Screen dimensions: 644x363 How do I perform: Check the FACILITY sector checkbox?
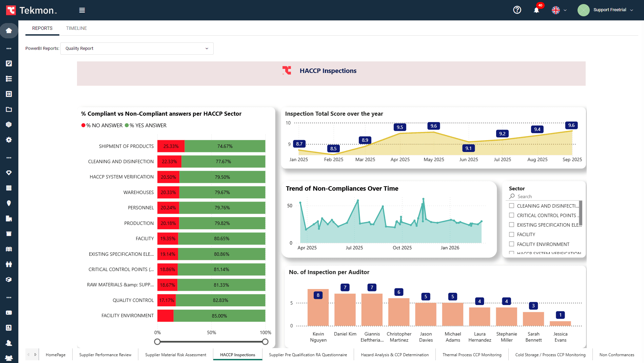coord(511,234)
